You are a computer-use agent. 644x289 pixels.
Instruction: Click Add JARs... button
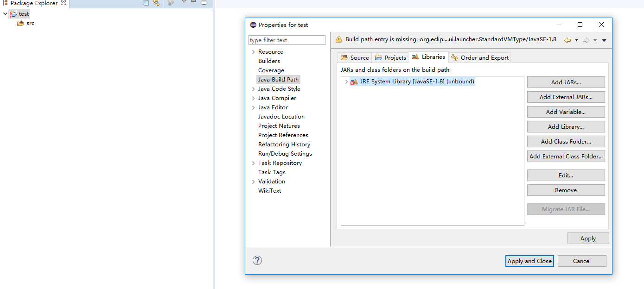[566, 82]
